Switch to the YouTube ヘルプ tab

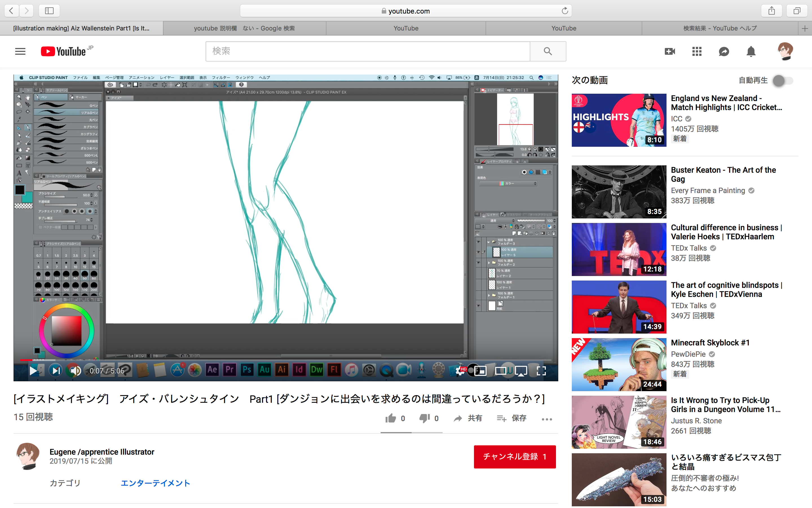[720, 29]
